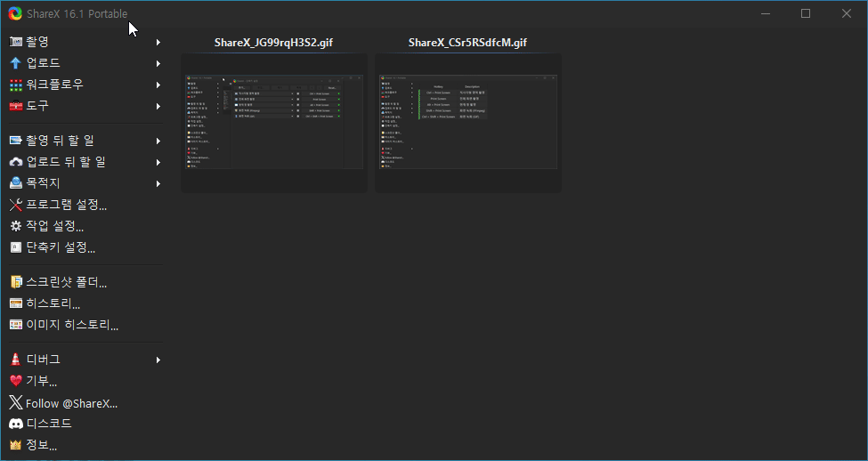Viewport: 868px width, 461px height.
Task: Click the Discord logo beside 디스코드
Action: 15,424
